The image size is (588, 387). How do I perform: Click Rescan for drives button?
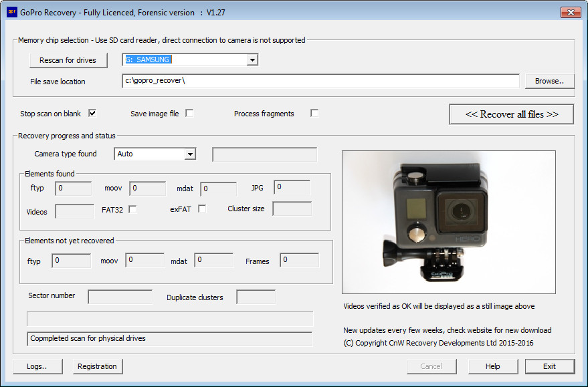pyautogui.click(x=68, y=60)
